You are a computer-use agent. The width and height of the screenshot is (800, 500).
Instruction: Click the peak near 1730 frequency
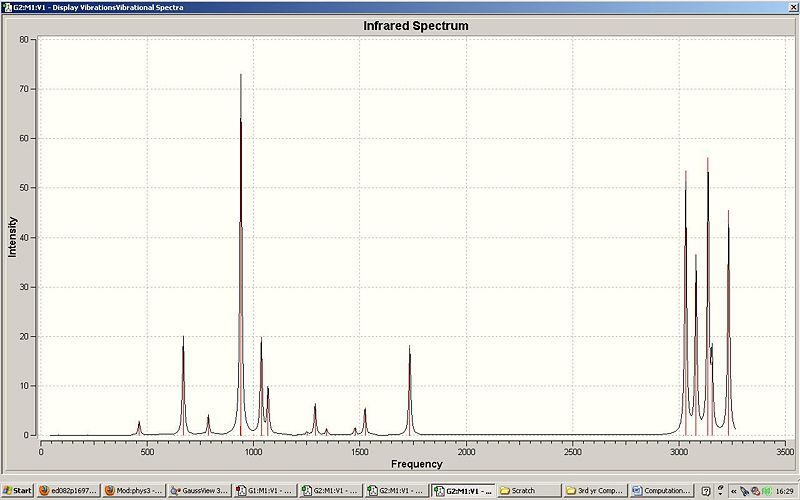click(409, 390)
